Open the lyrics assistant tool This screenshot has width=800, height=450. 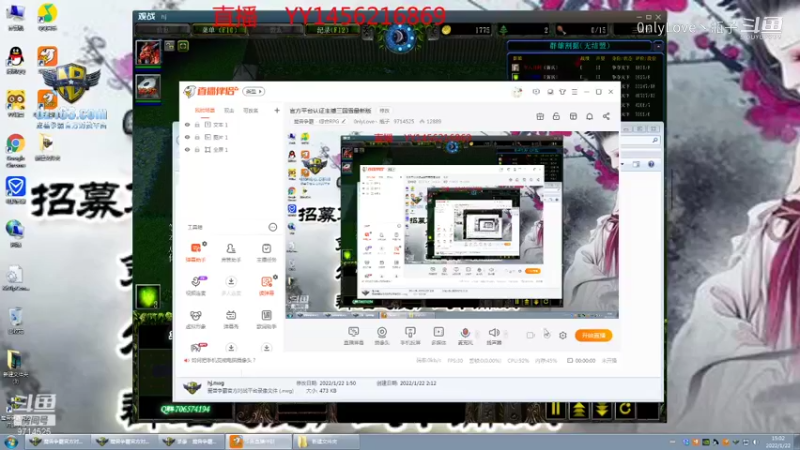point(266,319)
